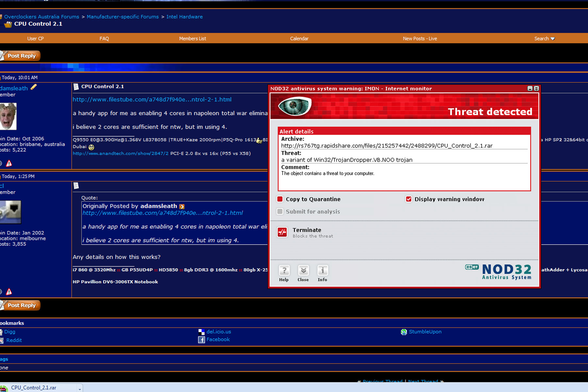Click the Digg bookmark link

point(10,332)
